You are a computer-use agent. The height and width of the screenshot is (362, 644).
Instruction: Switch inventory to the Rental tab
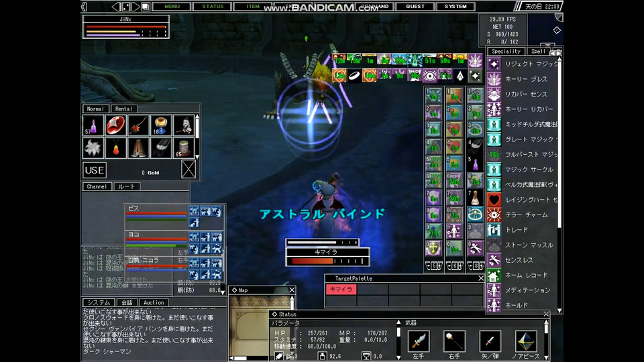[x=123, y=109]
